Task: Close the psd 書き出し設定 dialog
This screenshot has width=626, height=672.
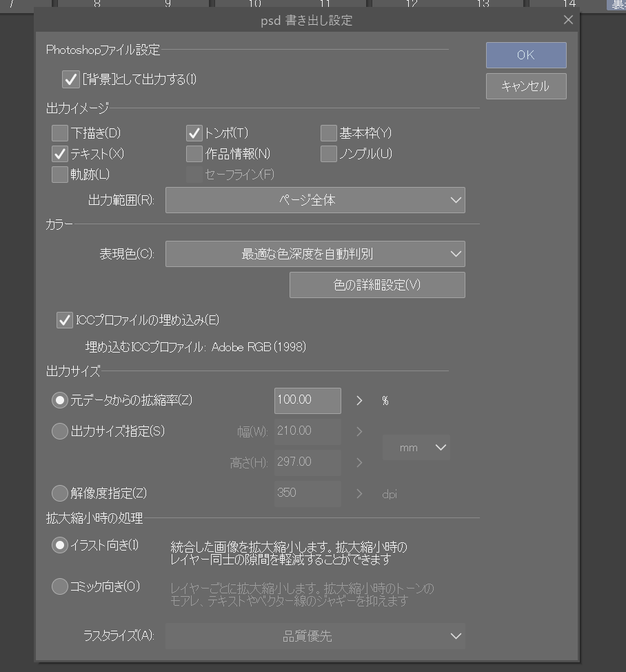Action: (x=568, y=20)
